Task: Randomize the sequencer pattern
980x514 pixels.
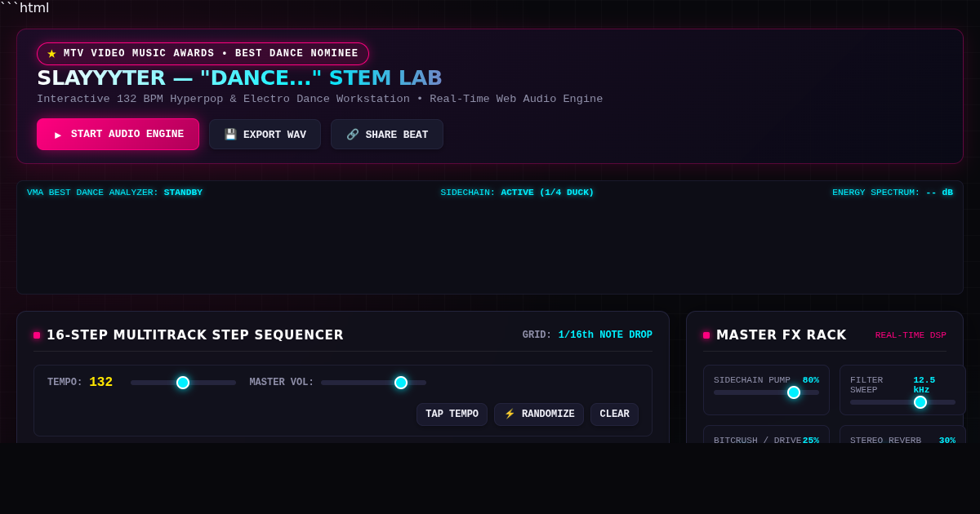Action: pyautogui.click(x=539, y=414)
